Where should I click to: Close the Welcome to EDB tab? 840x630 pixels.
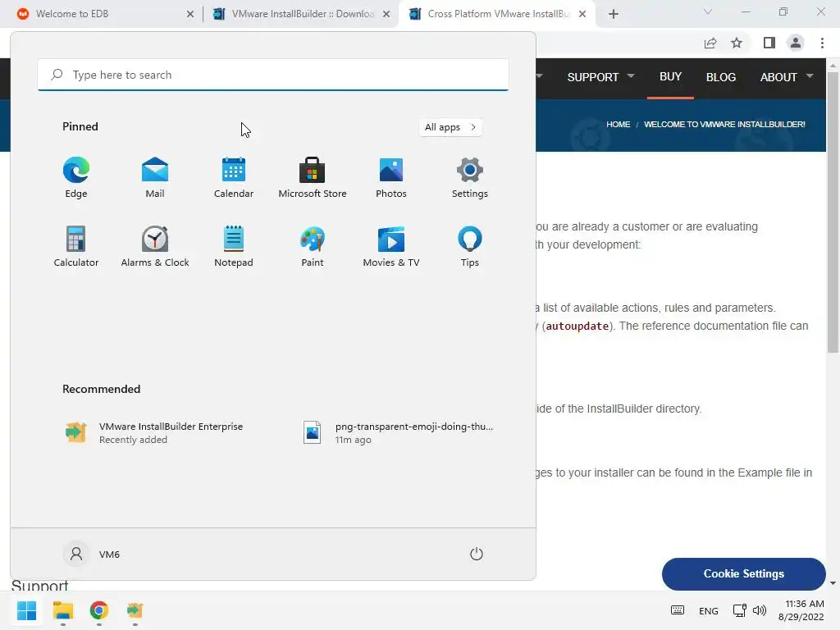click(x=190, y=14)
